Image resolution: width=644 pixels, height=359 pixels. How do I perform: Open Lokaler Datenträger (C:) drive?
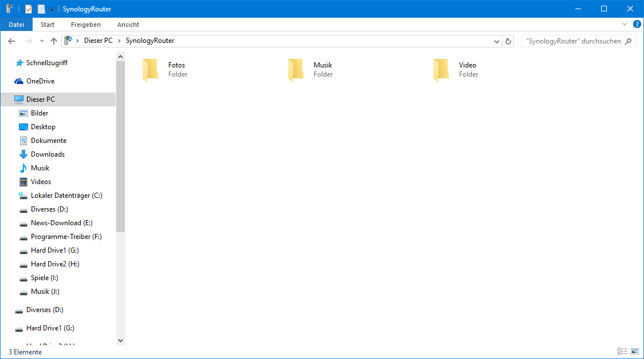click(66, 196)
